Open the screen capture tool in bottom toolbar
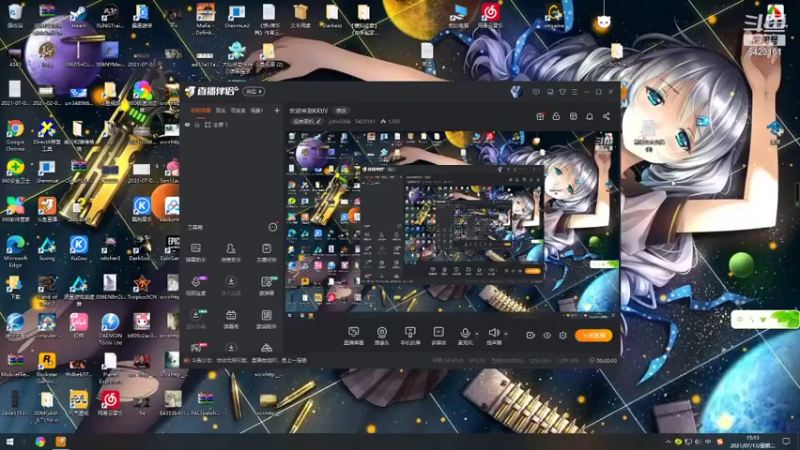Screen dimensions: 800x450 (354, 336)
